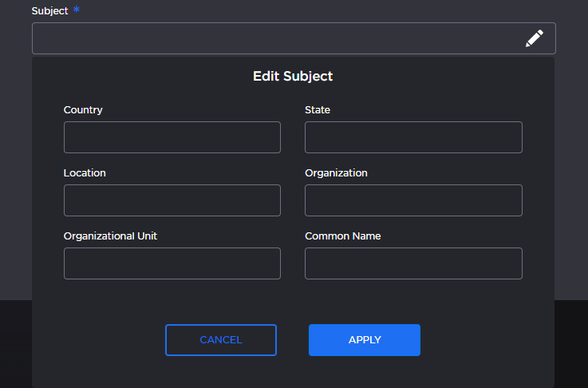Click the Organizational Unit label
This screenshot has width=588, height=388.
[116, 236]
